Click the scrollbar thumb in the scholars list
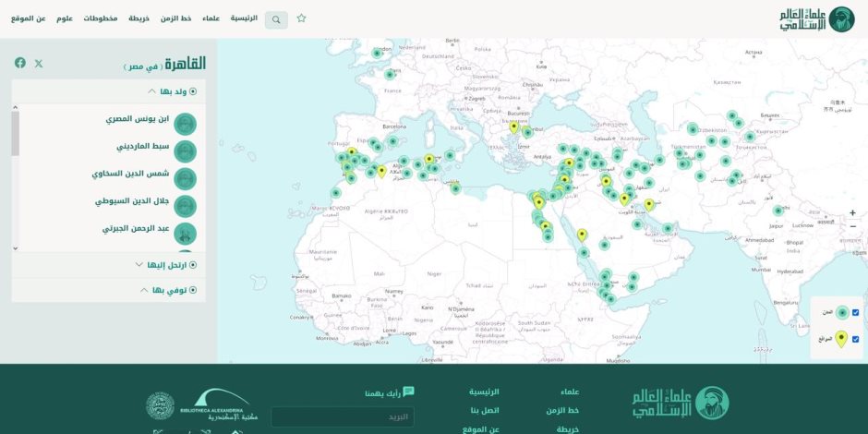The width and height of the screenshot is (868, 434). click(x=15, y=133)
